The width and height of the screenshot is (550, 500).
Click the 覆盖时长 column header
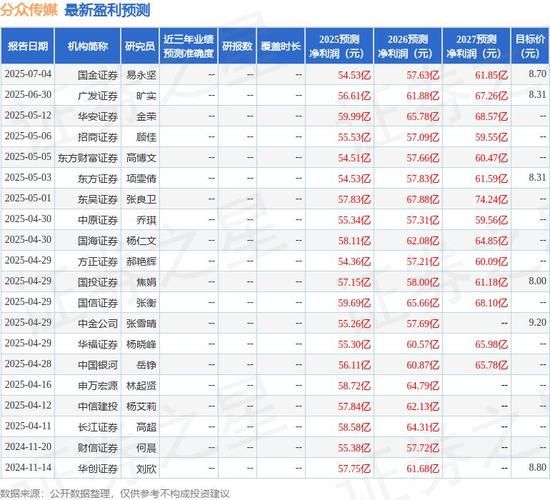tap(281, 46)
